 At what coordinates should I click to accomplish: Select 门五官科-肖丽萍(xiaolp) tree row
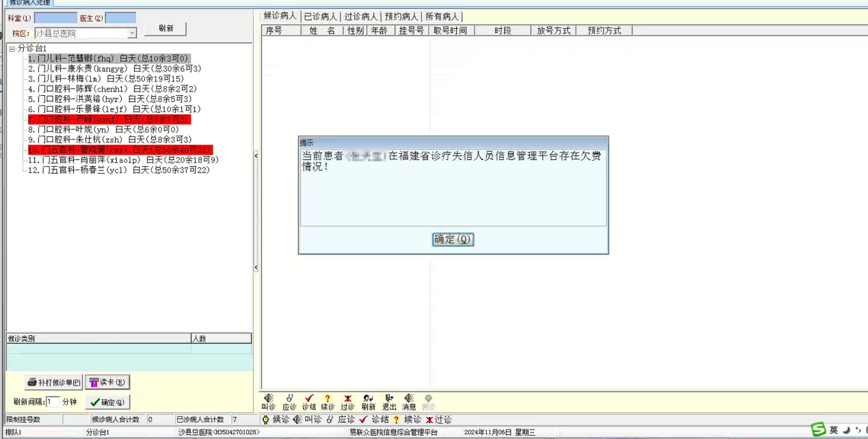[x=123, y=160]
